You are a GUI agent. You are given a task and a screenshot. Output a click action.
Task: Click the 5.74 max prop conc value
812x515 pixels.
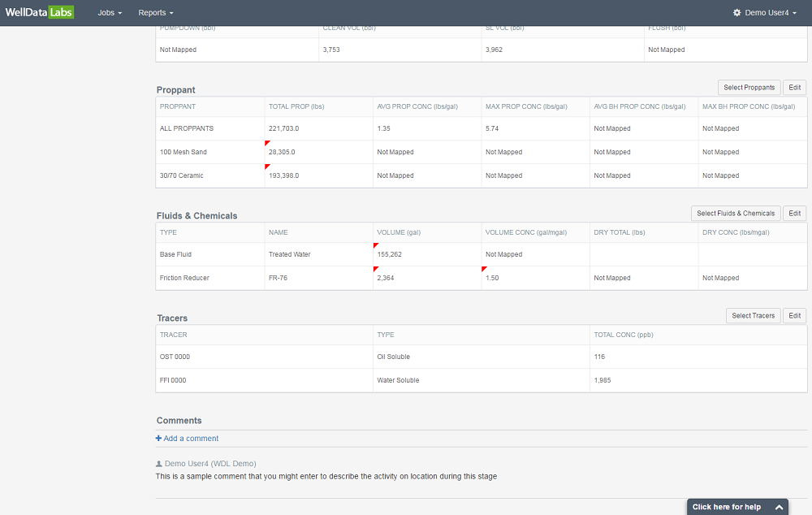[492, 128]
